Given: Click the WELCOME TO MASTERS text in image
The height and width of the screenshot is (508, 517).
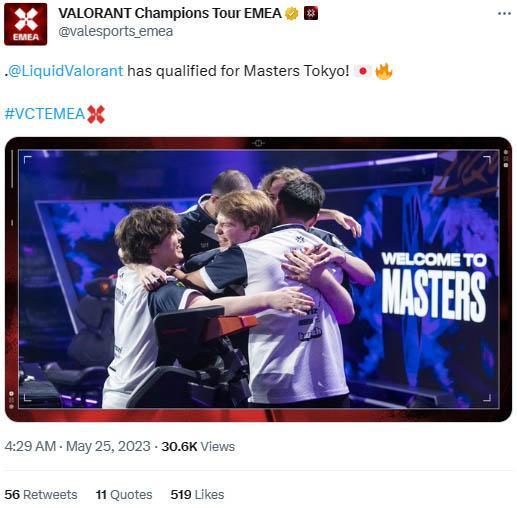Looking at the screenshot, I should pos(434,286).
